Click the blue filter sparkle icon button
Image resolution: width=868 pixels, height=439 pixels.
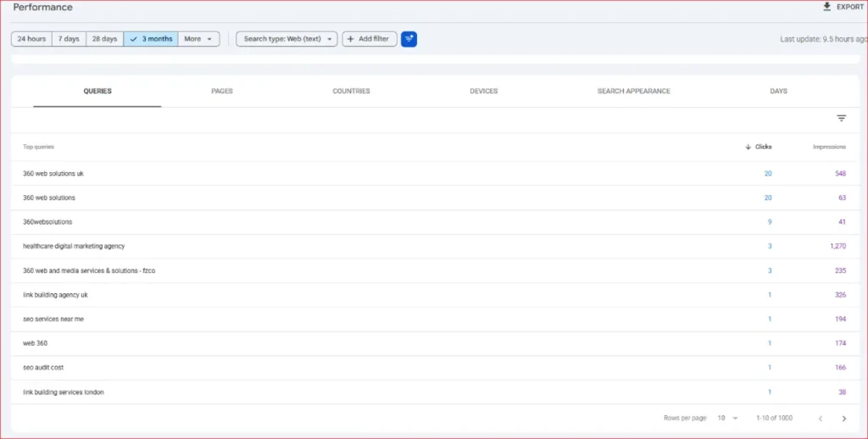click(x=409, y=39)
